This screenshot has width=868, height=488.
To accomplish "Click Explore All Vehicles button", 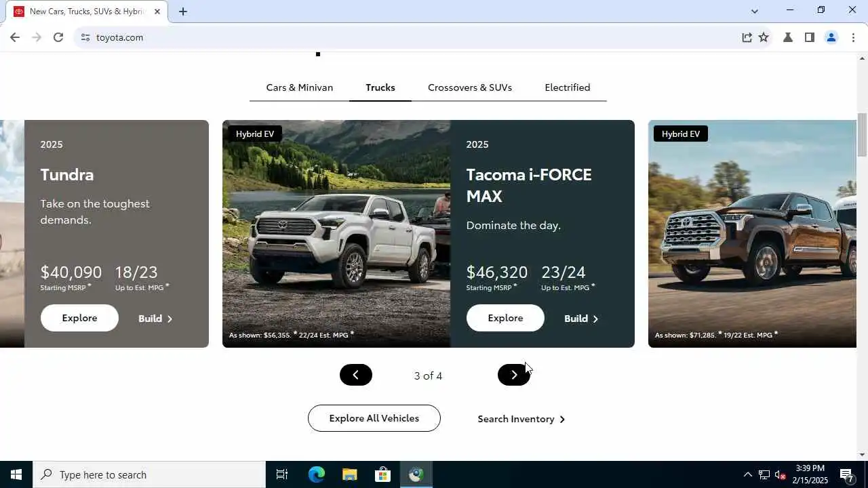I will [374, 418].
